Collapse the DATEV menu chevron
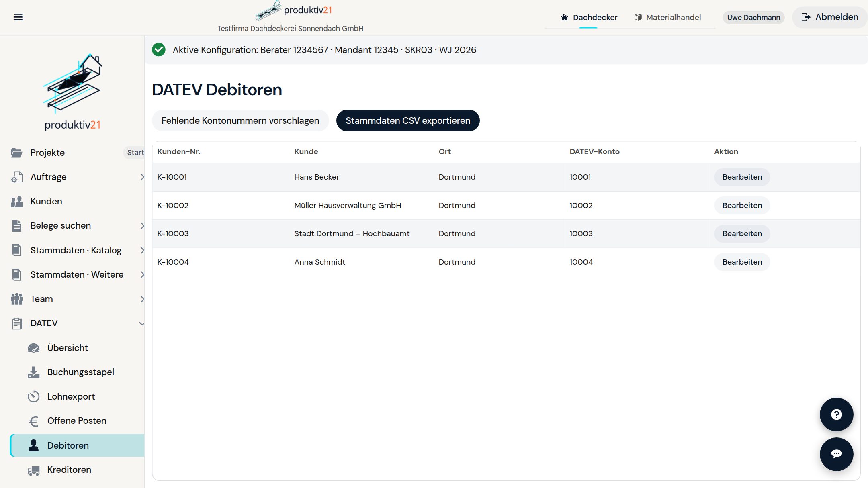 pyautogui.click(x=141, y=323)
